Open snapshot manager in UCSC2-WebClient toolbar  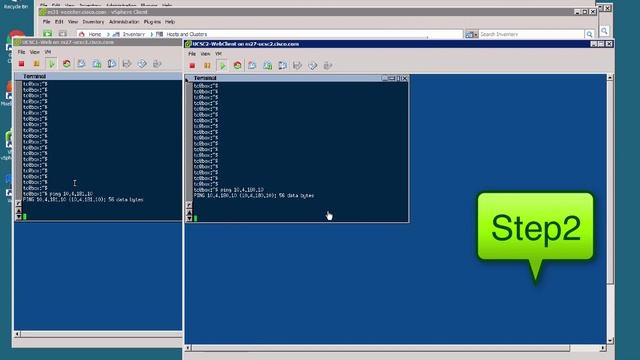282,65
